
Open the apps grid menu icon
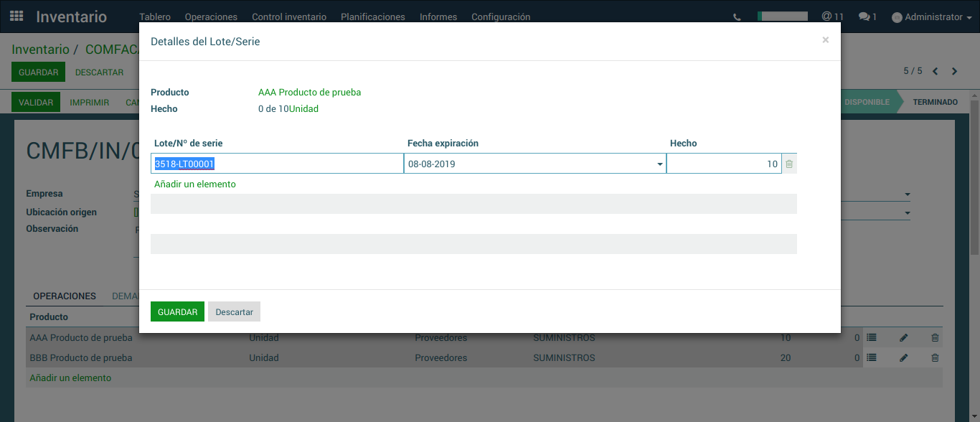coord(17,16)
